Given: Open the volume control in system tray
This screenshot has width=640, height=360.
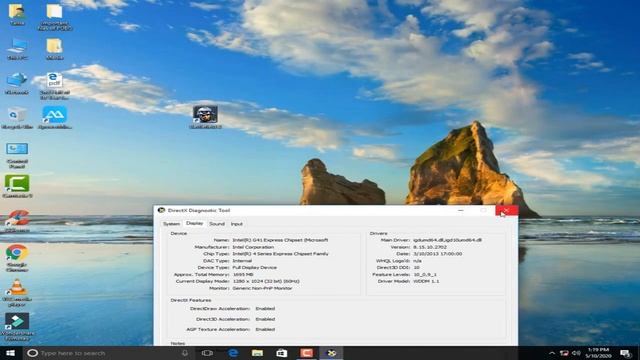Looking at the screenshot, I should pos(576,353).
